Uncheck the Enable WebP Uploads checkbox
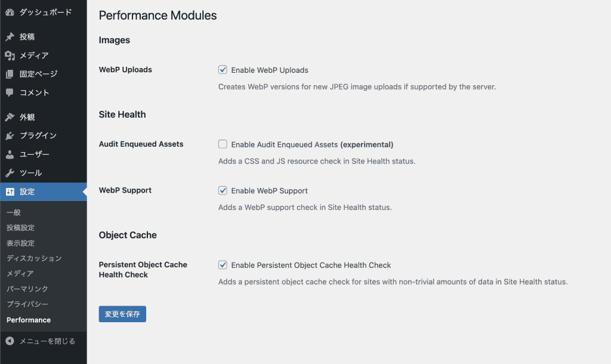Screen dimensions: 611x364 pyautogui.click(x=223, y=70)
